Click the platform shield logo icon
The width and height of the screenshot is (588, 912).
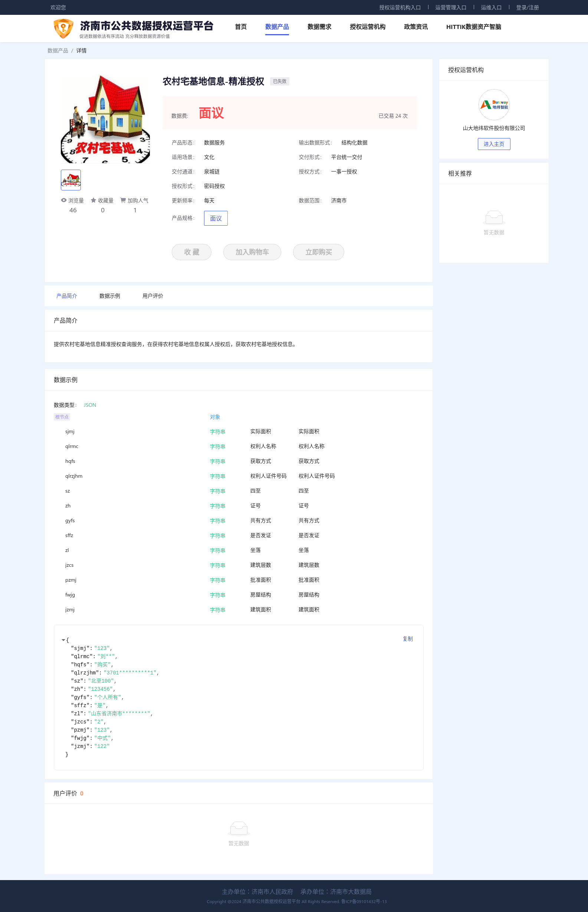tap(63, 29)
